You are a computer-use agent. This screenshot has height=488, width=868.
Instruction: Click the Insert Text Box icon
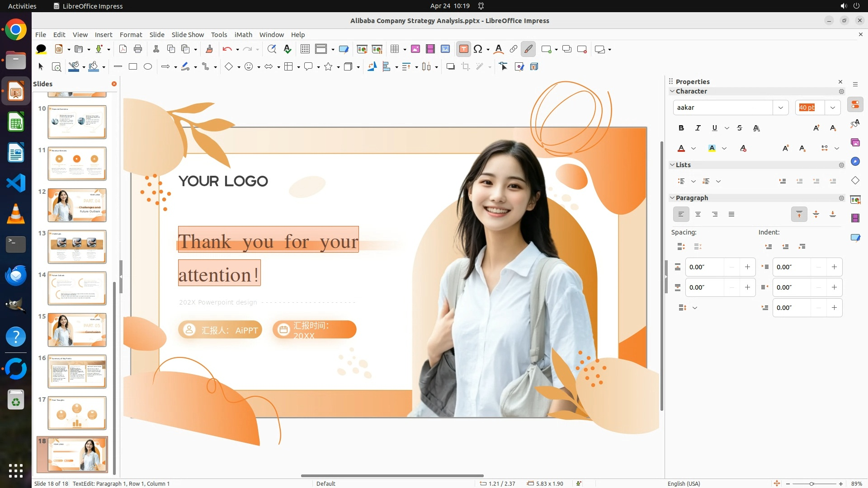[x=463, y=49]
